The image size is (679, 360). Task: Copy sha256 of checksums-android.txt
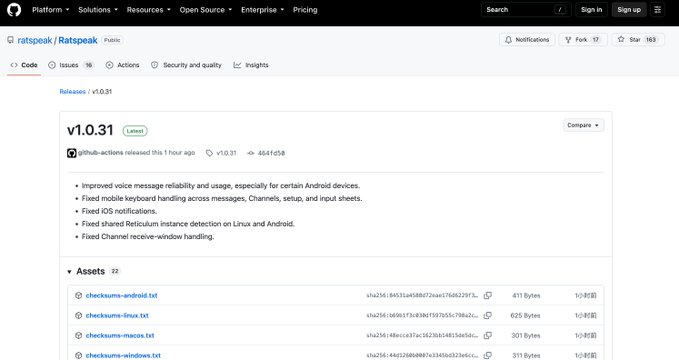coord(488,295)
